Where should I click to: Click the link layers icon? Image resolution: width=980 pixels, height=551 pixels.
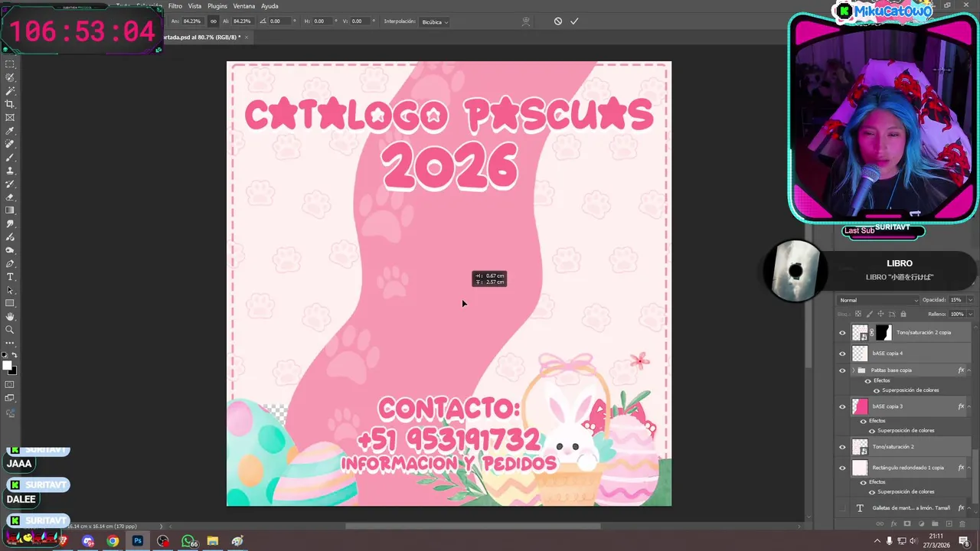point(880,523)
